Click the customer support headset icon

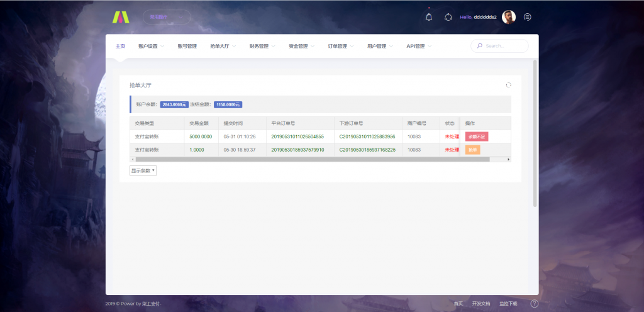(x=448, y=17)
